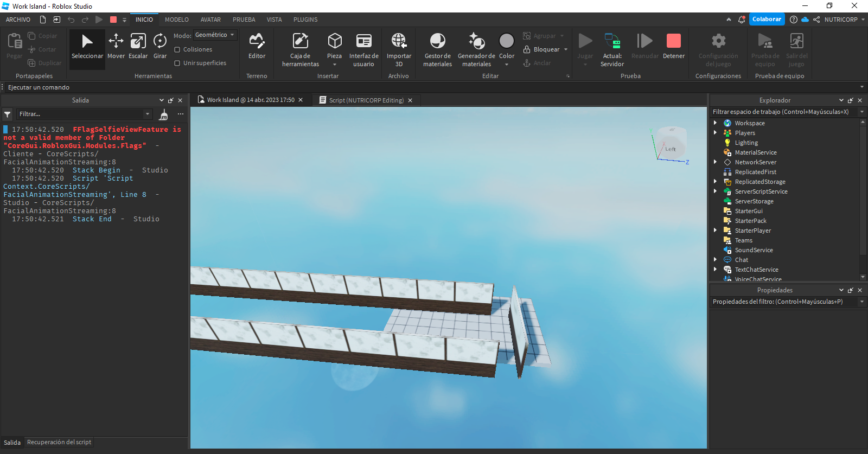Clear output with the broom icon
This screenshot has width=868, height=454.
tap(163, 114)
